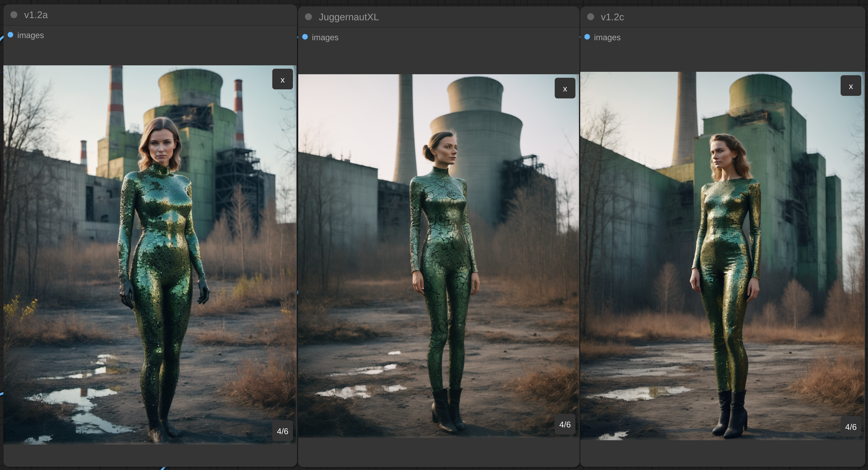Viewport: 868px width, 470px height.
Task: Click the v1.2a generated image
Action: coord(150,255)
